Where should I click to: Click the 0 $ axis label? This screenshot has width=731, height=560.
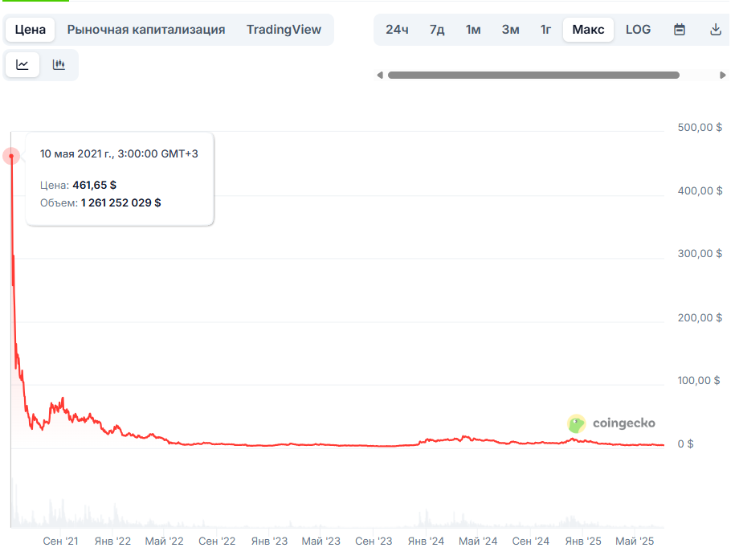[685, 444]
